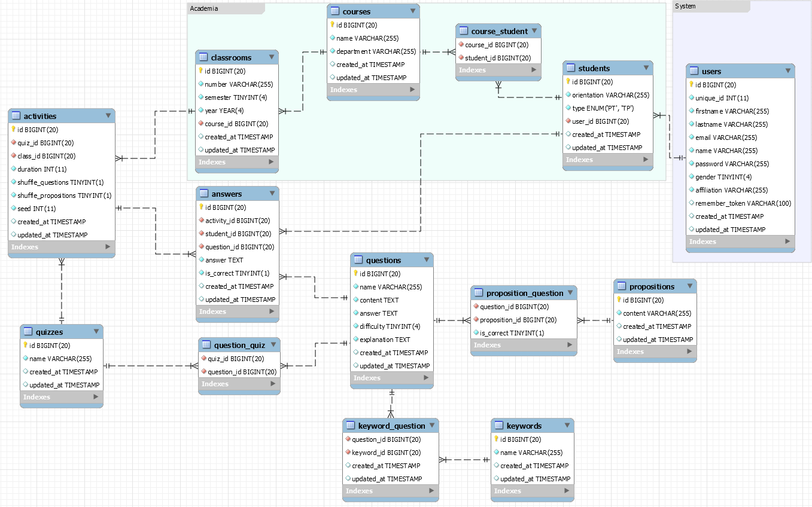
Task: Click the questions table icon
Action: pyautogui.click(x=358, y=260)
